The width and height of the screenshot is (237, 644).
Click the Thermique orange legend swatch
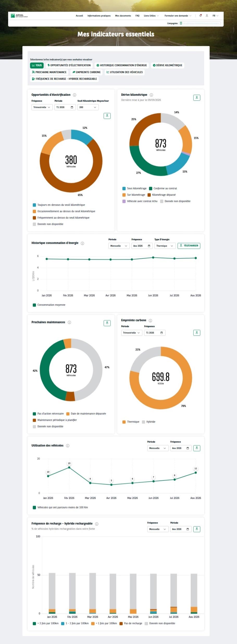click(124, 422)
